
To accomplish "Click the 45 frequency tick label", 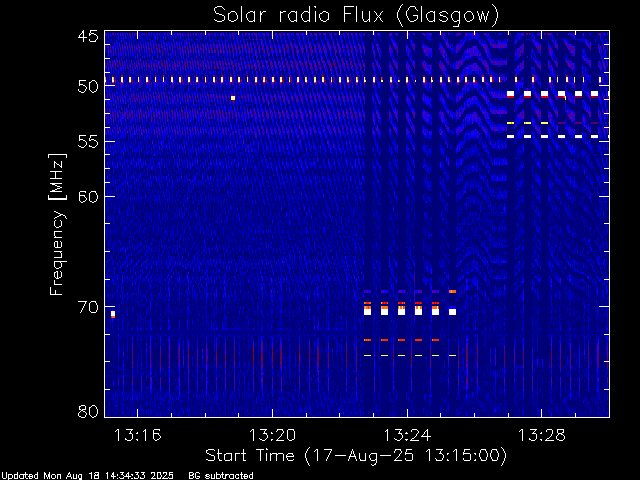I will tap(88, 36).
